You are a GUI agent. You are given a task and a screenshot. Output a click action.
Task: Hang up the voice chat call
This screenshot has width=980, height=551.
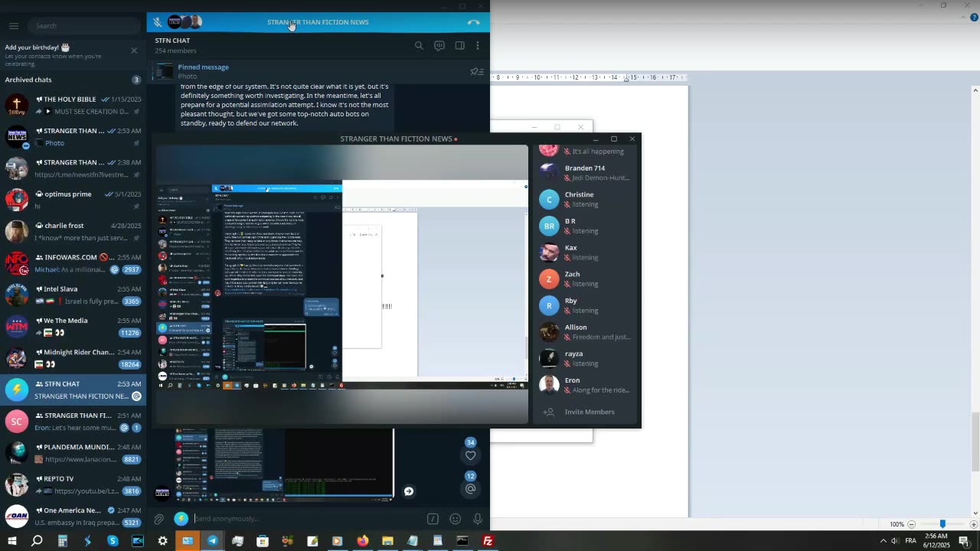[x=474, y=22]
